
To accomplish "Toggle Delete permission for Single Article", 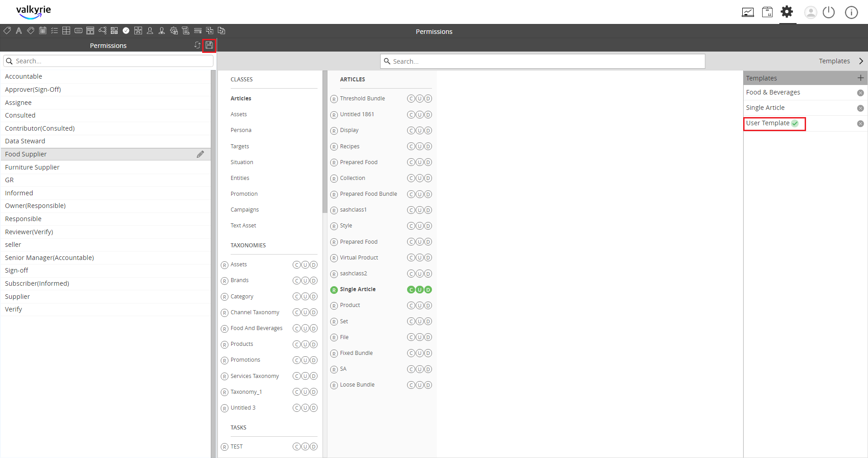I will (x=428, y=290).
